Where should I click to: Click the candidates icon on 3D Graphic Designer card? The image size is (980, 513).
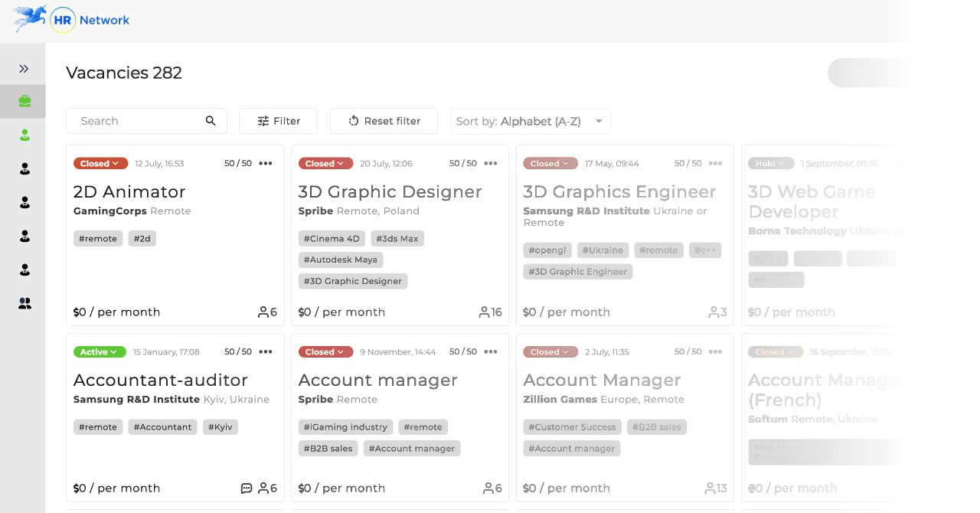pos(484,312)
